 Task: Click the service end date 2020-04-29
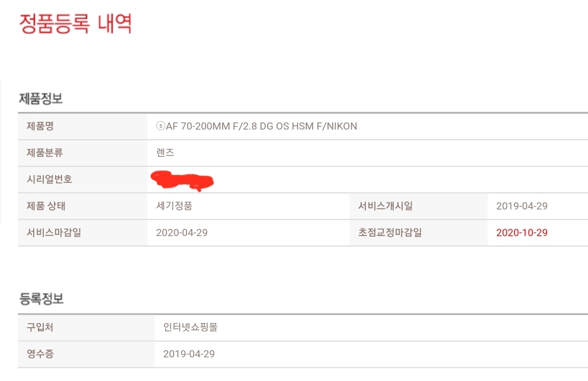point(182,233)
